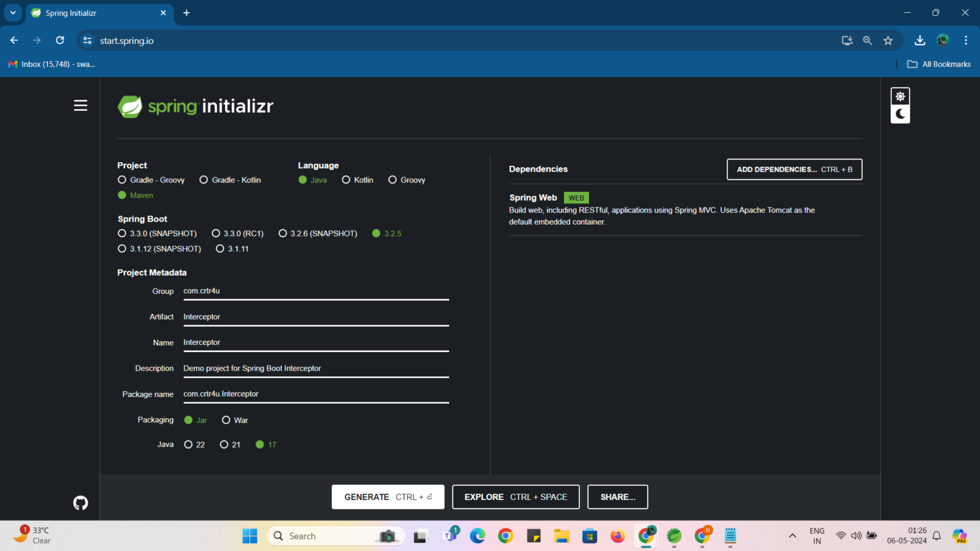Open Chrome downloads from the toolbar
Image resolution: width=980 pixels, height=551 pixels.
point(920,40)
